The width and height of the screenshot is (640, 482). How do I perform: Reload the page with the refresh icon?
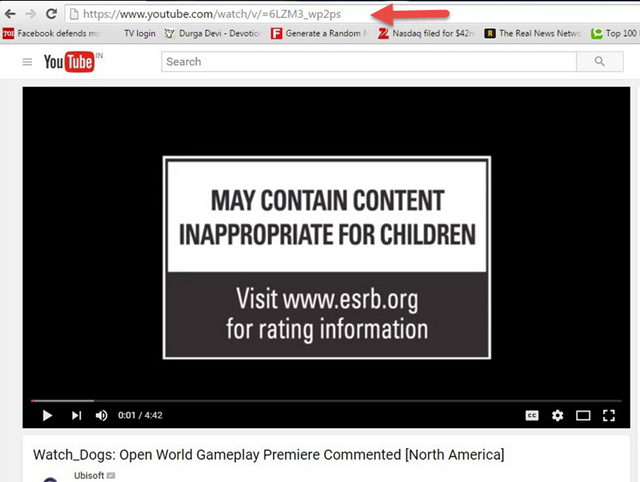click(x=51, y=14)
